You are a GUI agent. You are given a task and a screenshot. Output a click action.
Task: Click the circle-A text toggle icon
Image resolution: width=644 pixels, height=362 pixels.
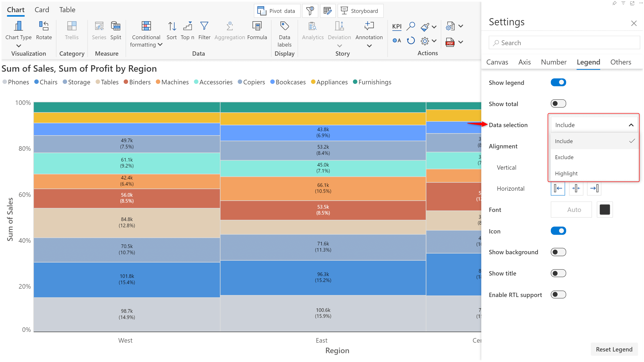click(397, 41)
